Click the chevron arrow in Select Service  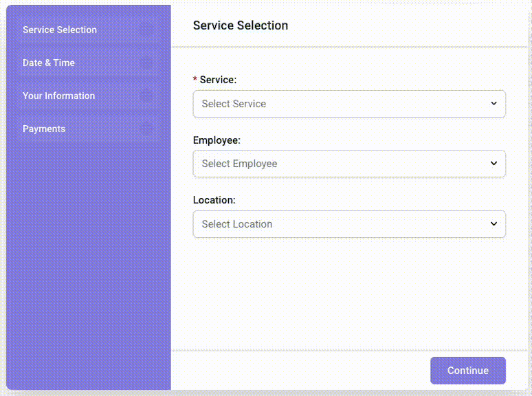494,104
